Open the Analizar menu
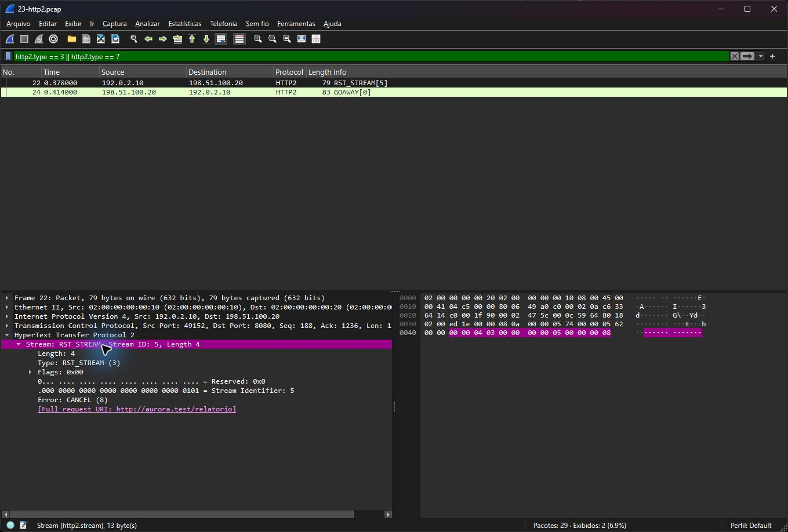This screenshot has width=788, height=532. pyautogui.click(x=147, y=24)
